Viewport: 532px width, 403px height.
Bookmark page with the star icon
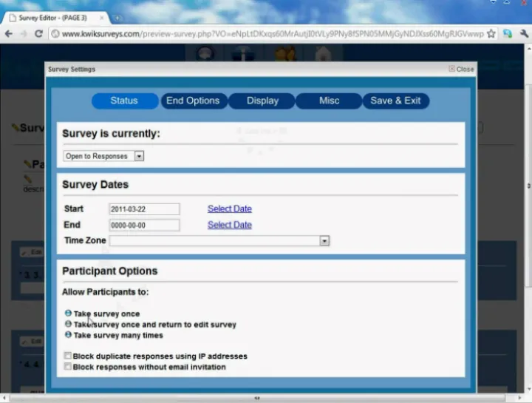[x=491, y=33]
